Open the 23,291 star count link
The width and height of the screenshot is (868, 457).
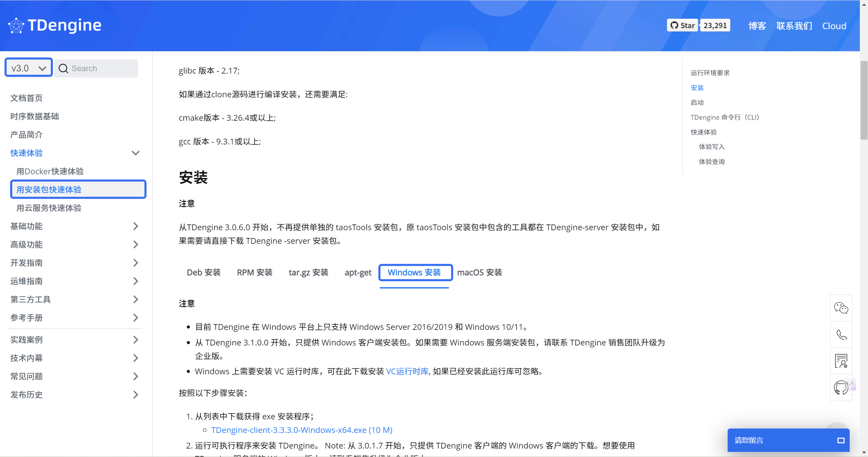tap(715, 25)
